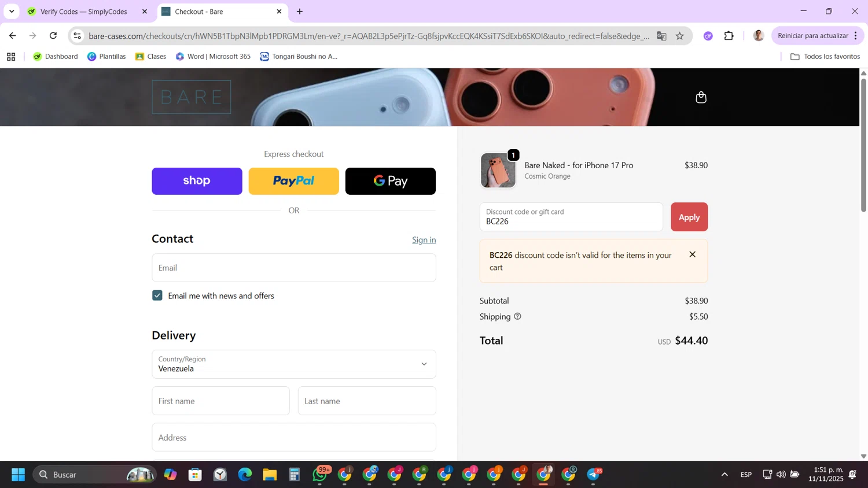Go forward with the browser forward arrow
Screen dimensions: 868x488
[33, 36]
